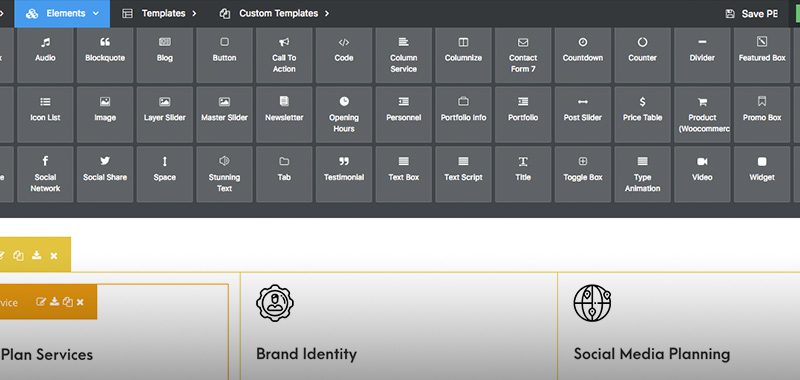800x380 pixels.
Task: Click the Brand Identity gear badge icon
Action: pyautogui.click(x=274, y=303)
